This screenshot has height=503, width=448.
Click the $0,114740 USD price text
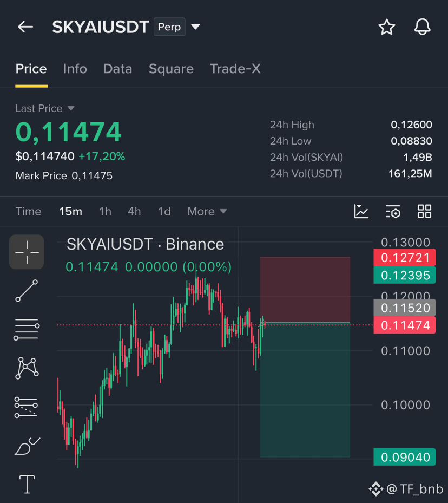[45, 156]
